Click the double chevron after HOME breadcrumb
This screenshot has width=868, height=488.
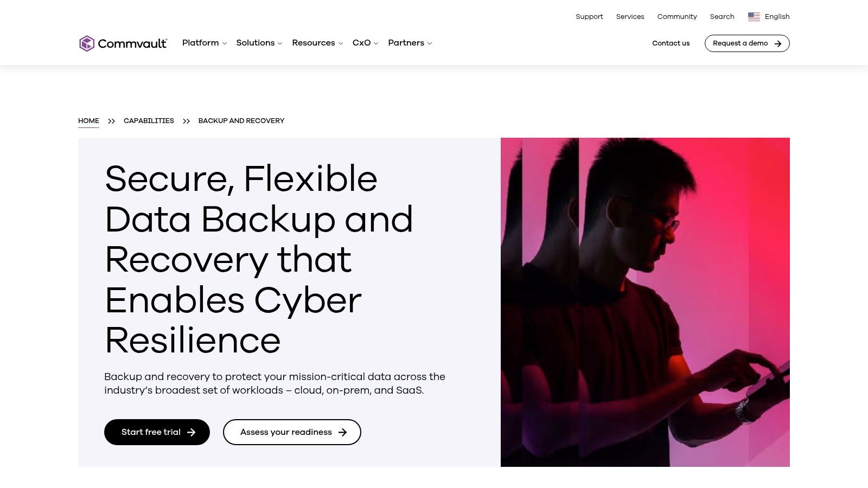click(x=111, y=121)
